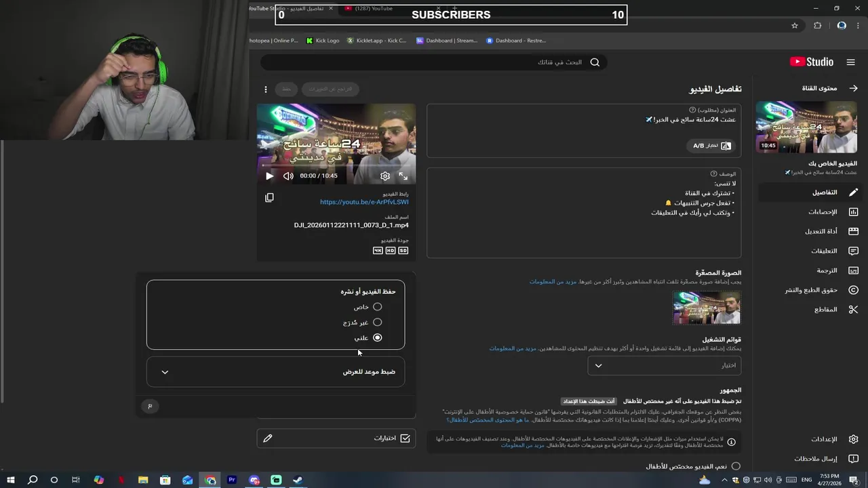The width and height of the screenshot is (868, 488).
Task: Select the خاص private radio option
Action: click(x=377, y=307)
